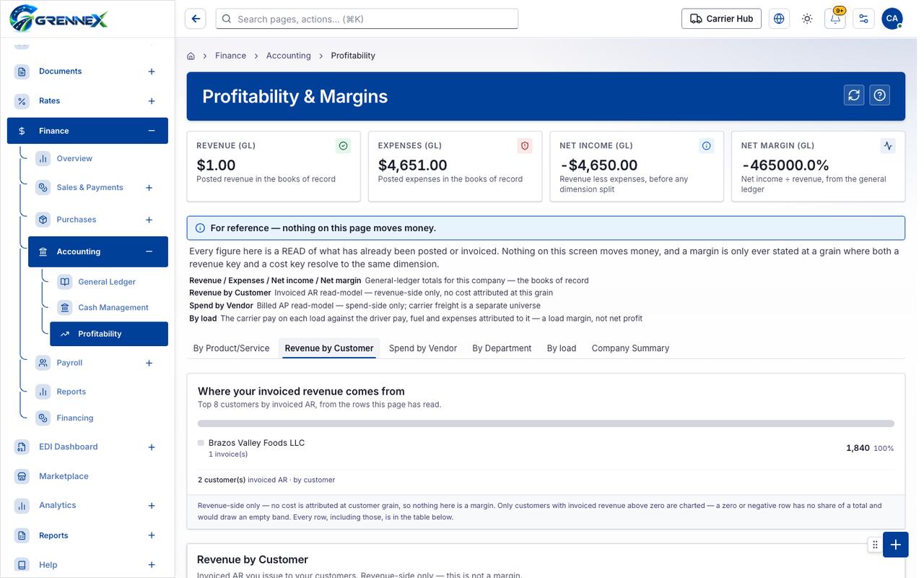Open Cash Management in the sidebar

tap(109, 308)
